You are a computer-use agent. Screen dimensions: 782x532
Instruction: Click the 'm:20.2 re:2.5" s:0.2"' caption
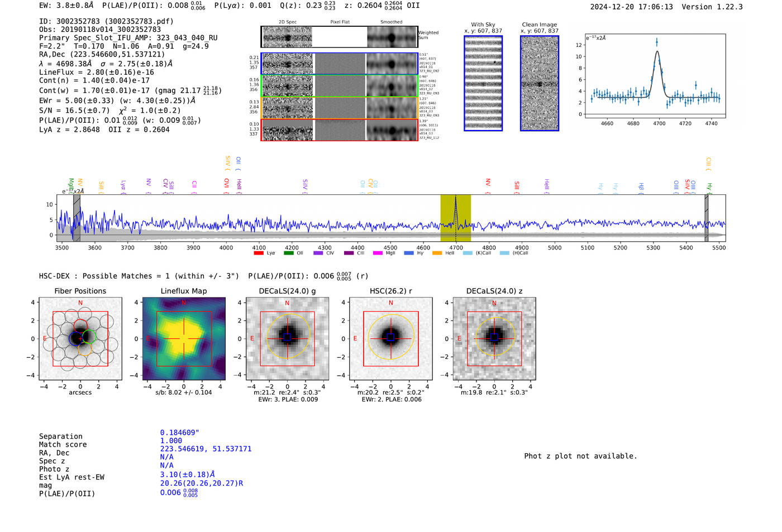[391, 392]
